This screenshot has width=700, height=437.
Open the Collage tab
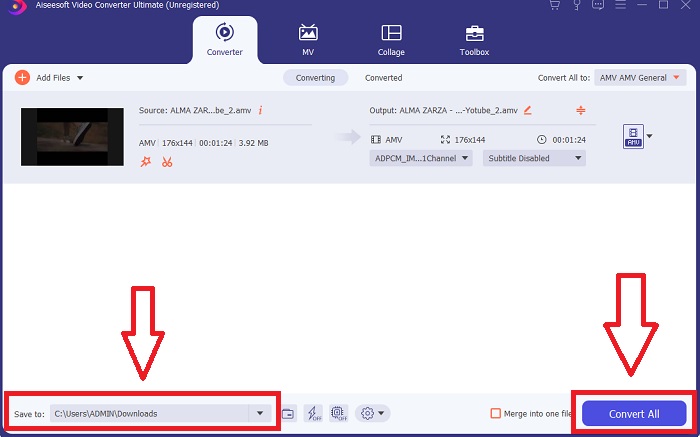[391, 40]
